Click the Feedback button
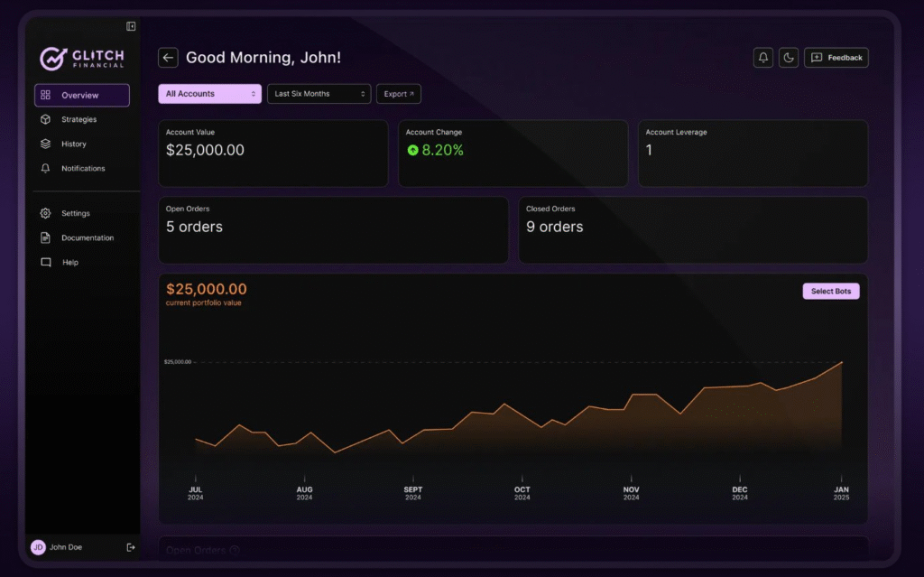 tap(836, 58)
